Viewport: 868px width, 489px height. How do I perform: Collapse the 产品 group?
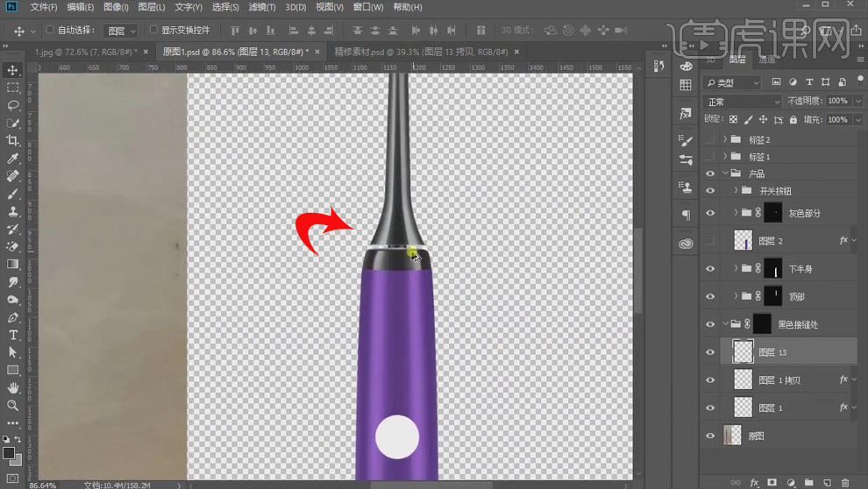coord(724,174)
